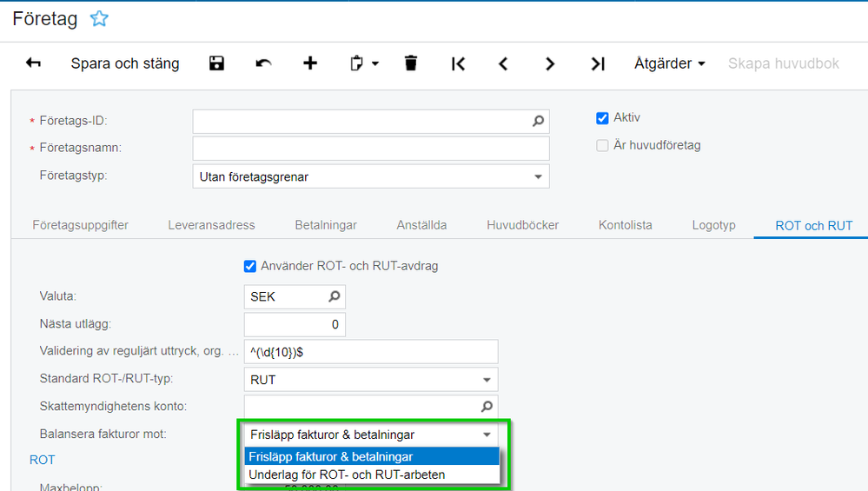Toggle the Aktiv checkbox
This screenshot has width=868, height=491.
(x=602, y=118)
